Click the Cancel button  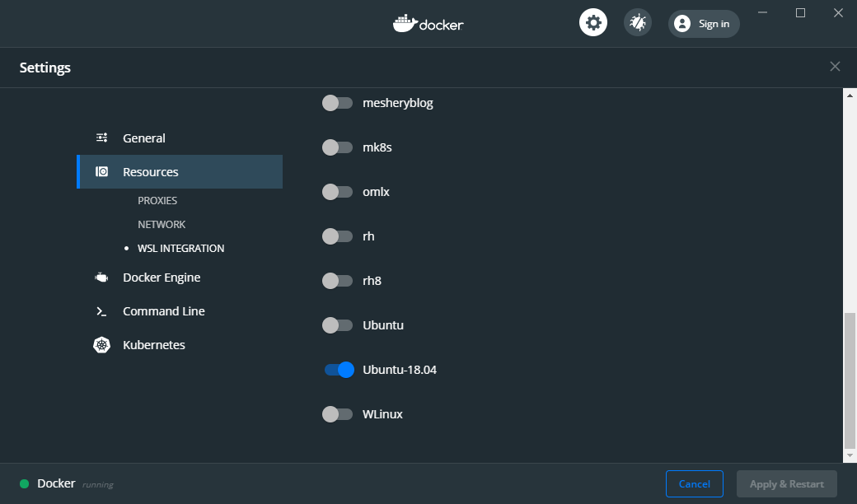point(694,483)
